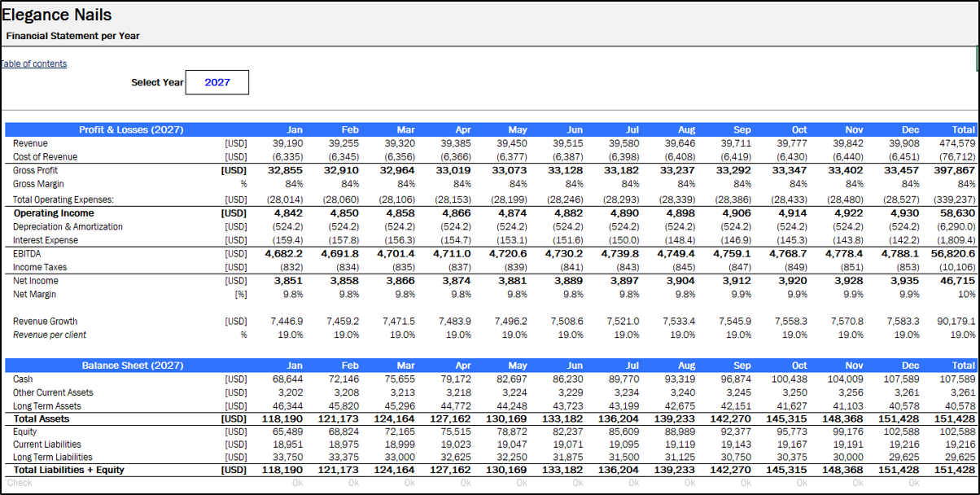The height and width of the screenshot is (495, 980).
Task: Select January Revenue value 39,190
Action: (x=287, y=143)
